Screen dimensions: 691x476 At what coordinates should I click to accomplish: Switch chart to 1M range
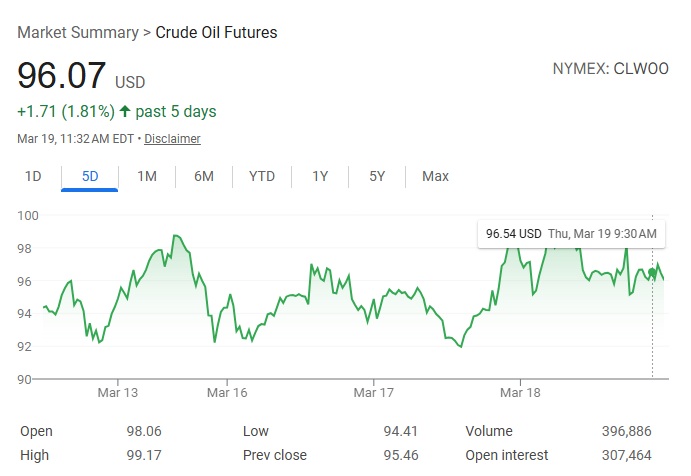(x=147, y=177)
